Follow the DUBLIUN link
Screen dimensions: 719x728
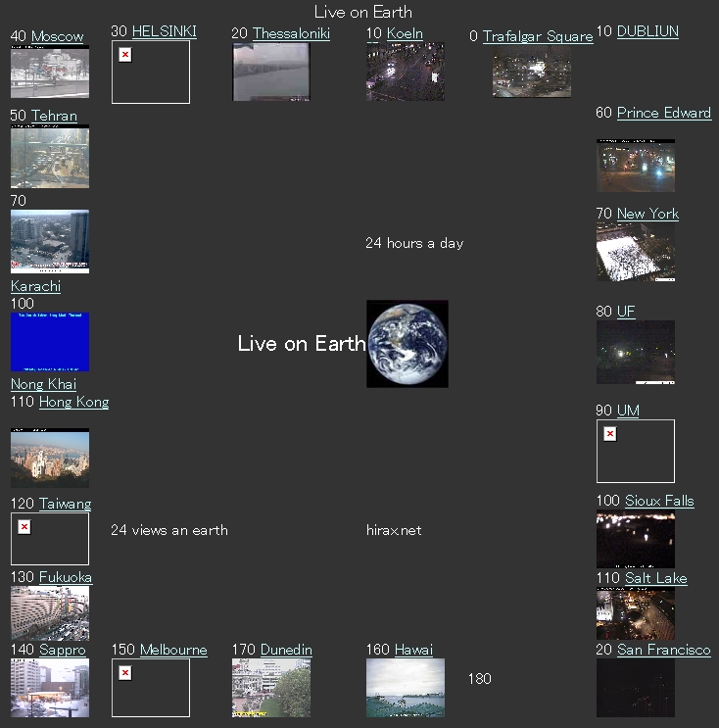point(647,31)
